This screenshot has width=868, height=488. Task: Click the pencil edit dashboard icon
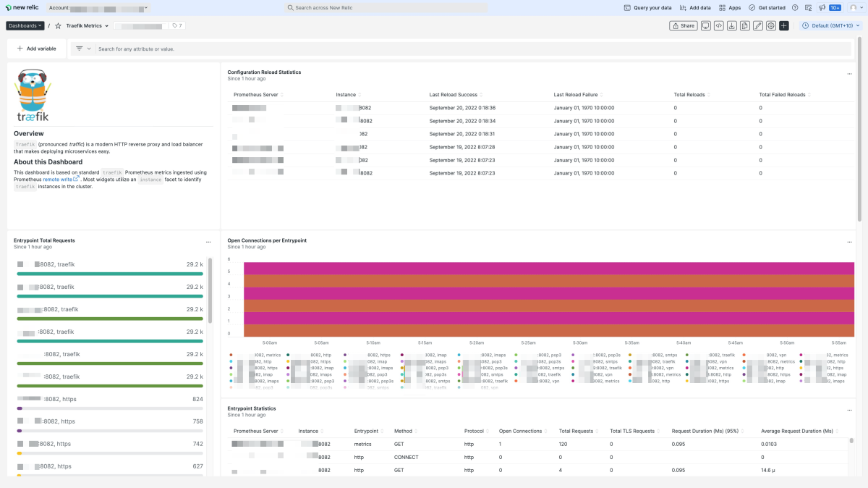coord(757,25)
